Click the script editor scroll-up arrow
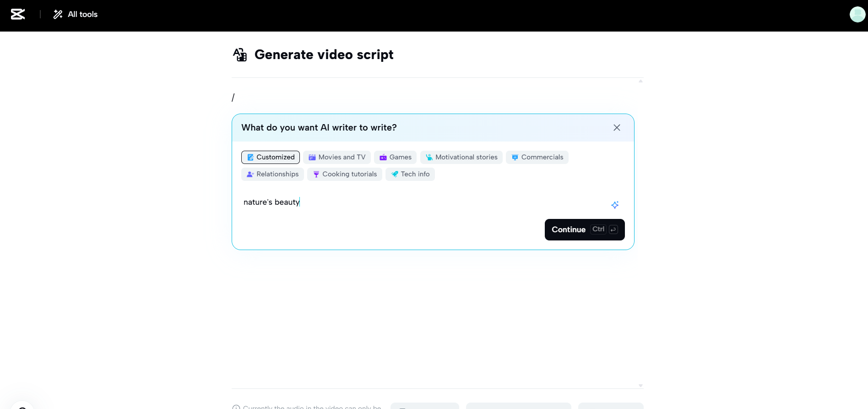The image size is (868, 409). 640,81
